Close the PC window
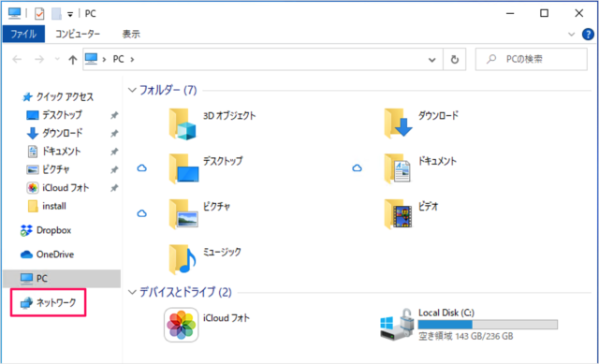This screenshot has width=599, height=364. [x=578, y=13]
